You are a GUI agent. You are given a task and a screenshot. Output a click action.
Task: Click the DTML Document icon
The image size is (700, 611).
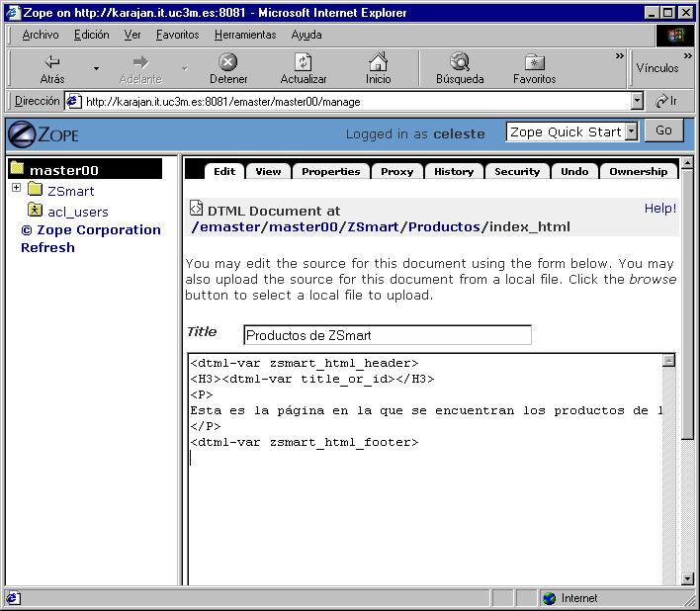[x=196, y=208]
